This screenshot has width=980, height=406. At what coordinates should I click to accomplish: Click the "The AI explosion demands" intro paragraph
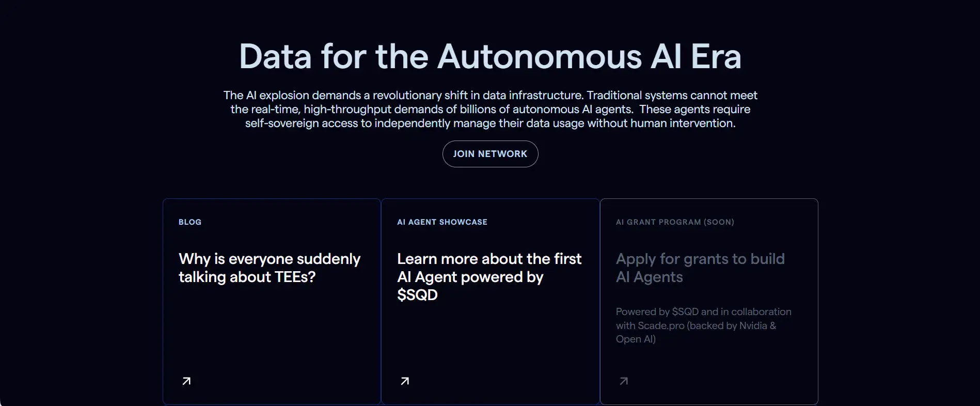(x=490, y=109)
